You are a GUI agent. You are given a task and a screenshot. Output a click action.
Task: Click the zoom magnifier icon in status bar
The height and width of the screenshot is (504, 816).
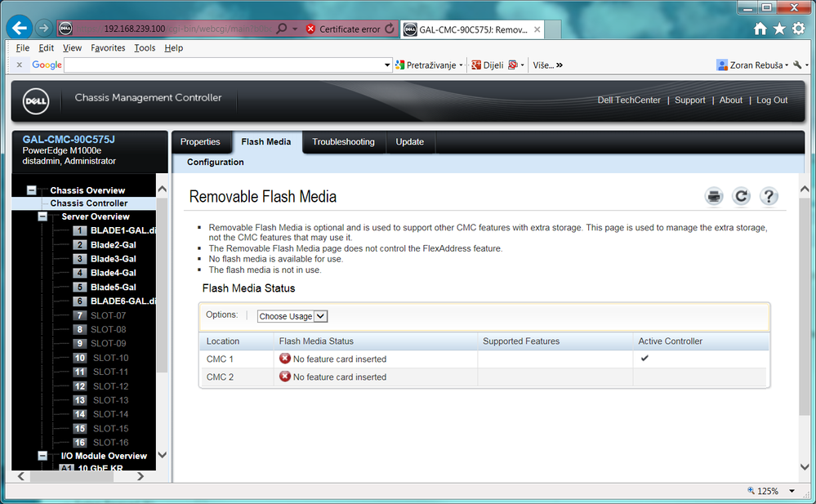tap(751, 490)
